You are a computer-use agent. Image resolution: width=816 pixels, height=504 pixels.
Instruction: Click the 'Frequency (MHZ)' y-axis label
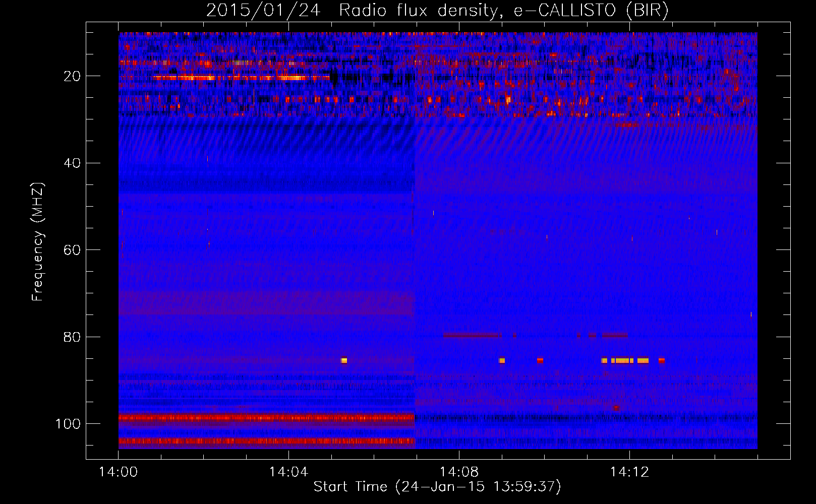[38, 241]
